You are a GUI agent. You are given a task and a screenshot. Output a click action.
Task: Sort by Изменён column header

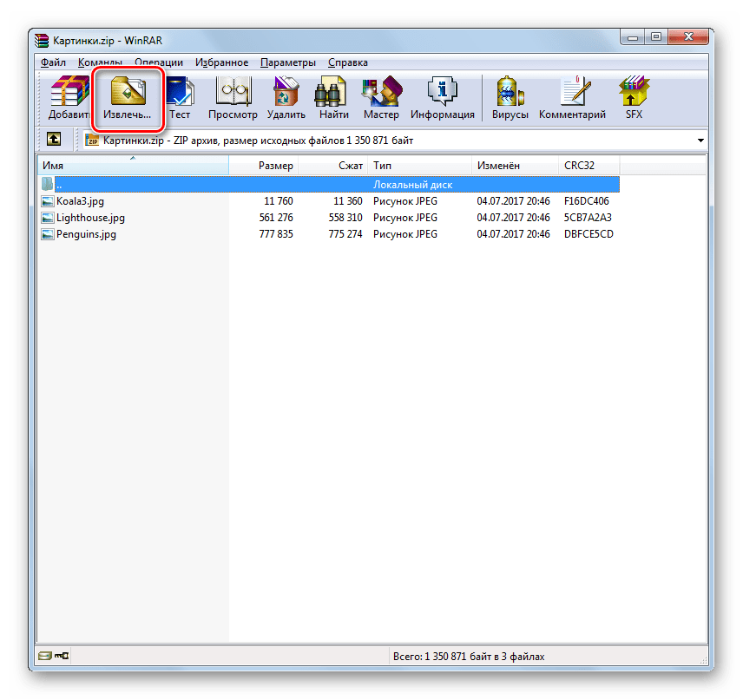click(497, 166)
